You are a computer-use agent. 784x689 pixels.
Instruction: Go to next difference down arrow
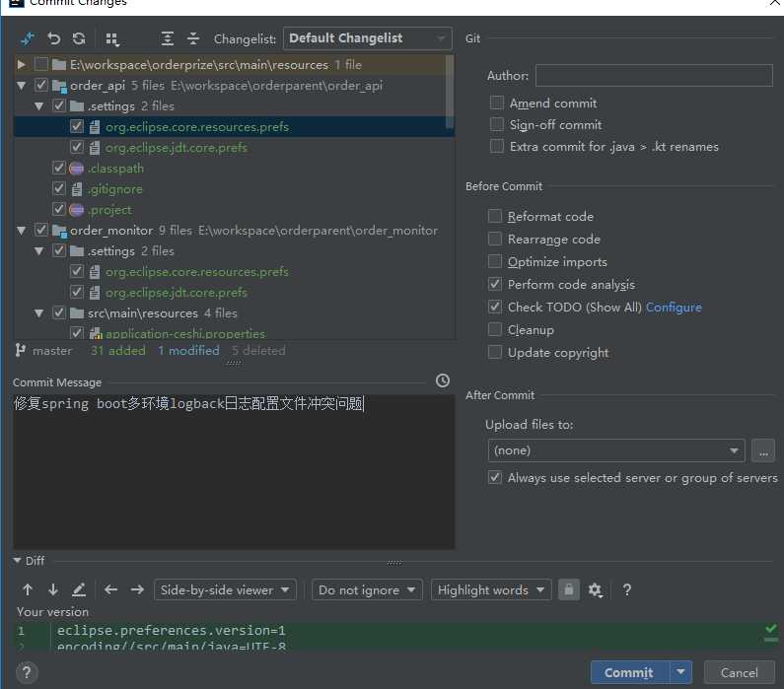tap(53, 590)
